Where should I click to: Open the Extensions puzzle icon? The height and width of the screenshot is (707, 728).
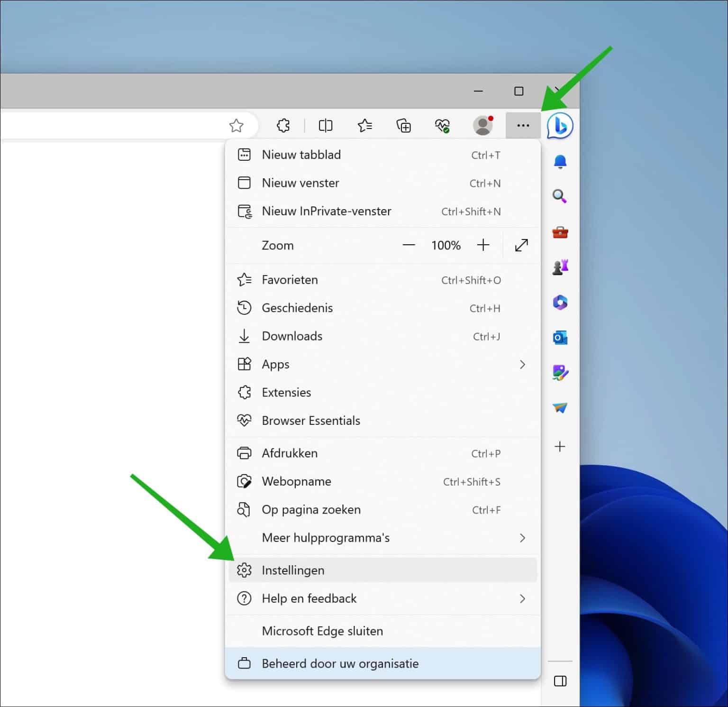[x=283, y=125]
